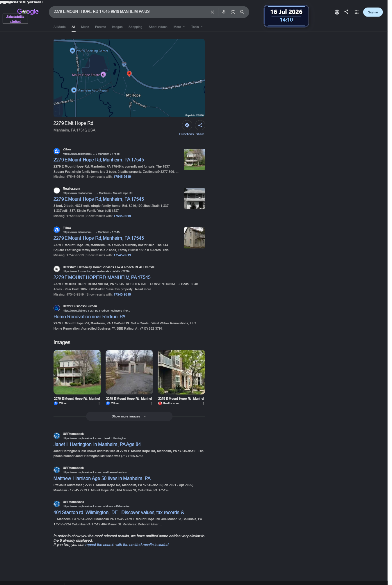This screenshot has width=392, height=585.
Task: Open the first Zillow porch house image
Action: (77, 372)
